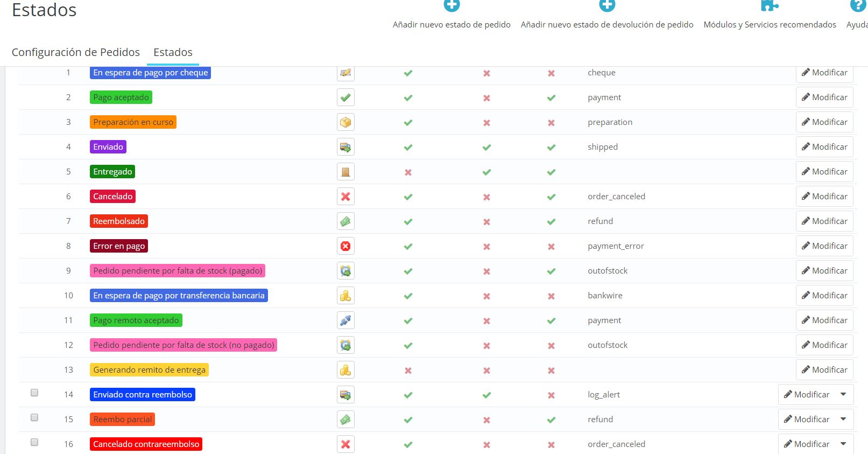The image size is (868, 454).
Task: Click the 'bankwire' template cell
Action: pyautogui.click(x=605, y=296)
